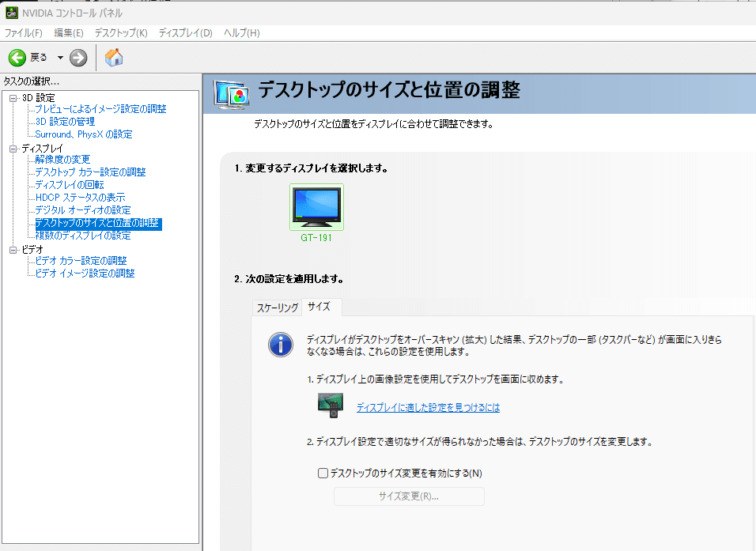This screenshot has height=551, width=756.
Task: Click the タスクの選択... panel heading
Action: tap(32, 81)
